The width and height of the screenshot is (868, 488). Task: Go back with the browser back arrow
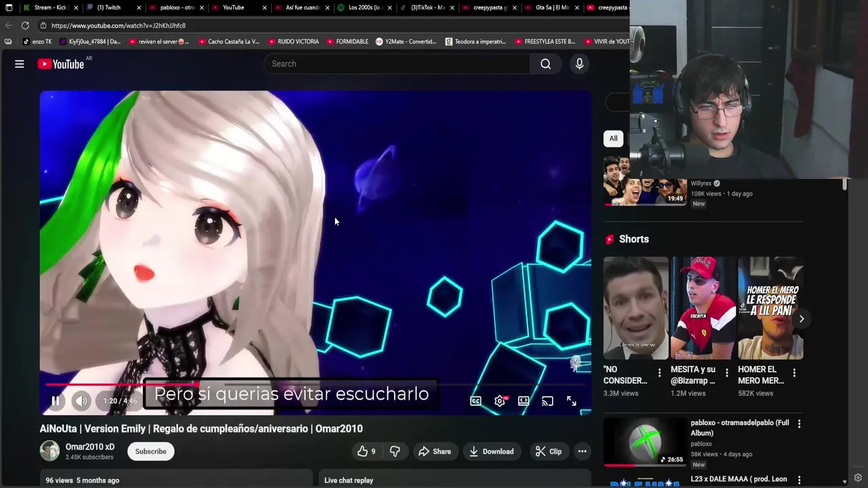[x=8, y=26]
